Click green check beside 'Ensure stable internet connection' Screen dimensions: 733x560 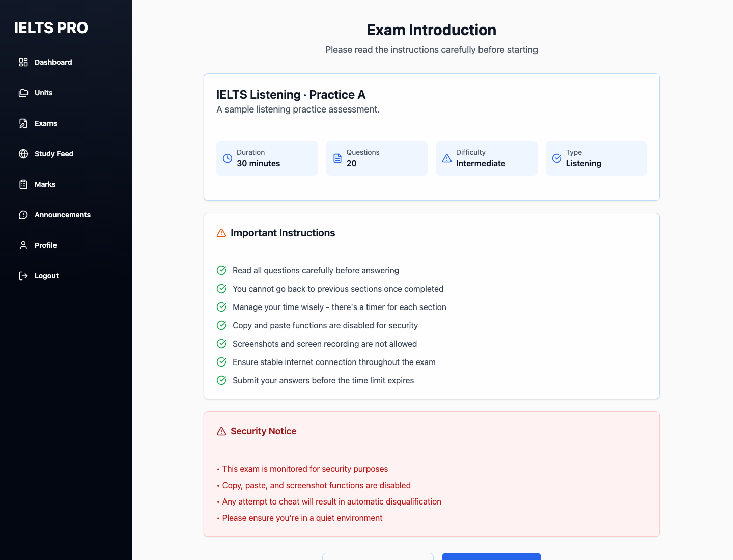[x=221, y=362]
